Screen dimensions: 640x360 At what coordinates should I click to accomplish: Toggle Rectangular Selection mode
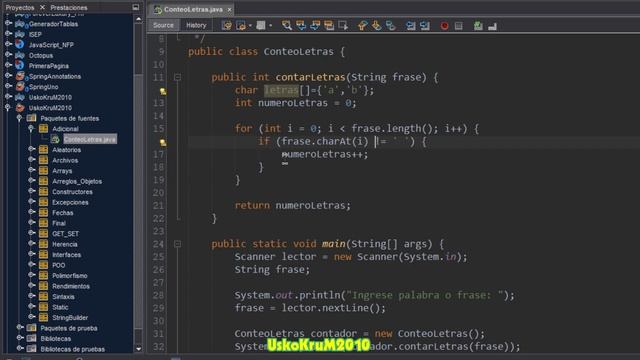(343, 26)
